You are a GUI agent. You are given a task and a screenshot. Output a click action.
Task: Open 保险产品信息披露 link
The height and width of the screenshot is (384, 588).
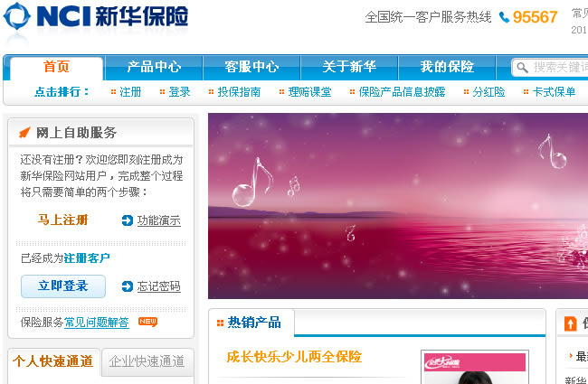(402, 92)
